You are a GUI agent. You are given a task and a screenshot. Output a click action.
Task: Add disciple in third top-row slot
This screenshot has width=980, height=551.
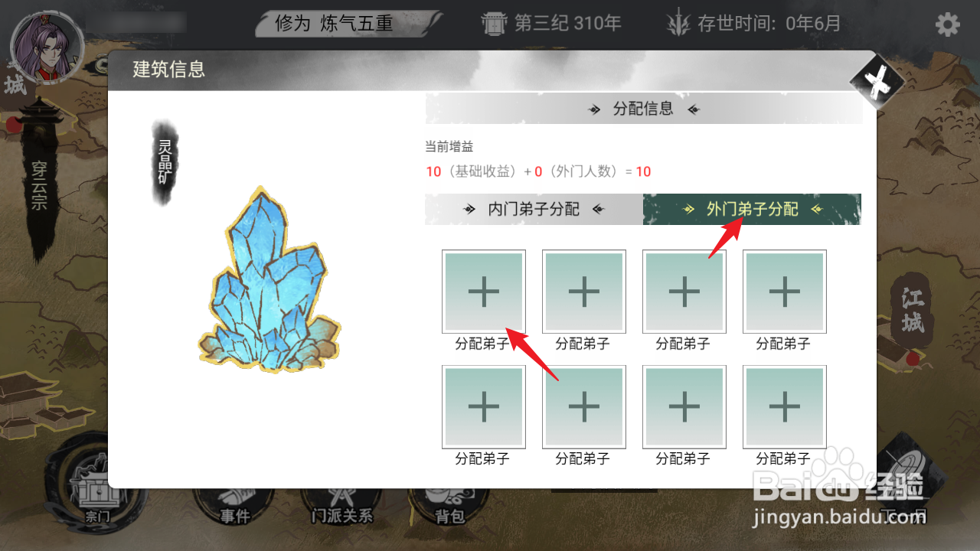tap(684, 292)
